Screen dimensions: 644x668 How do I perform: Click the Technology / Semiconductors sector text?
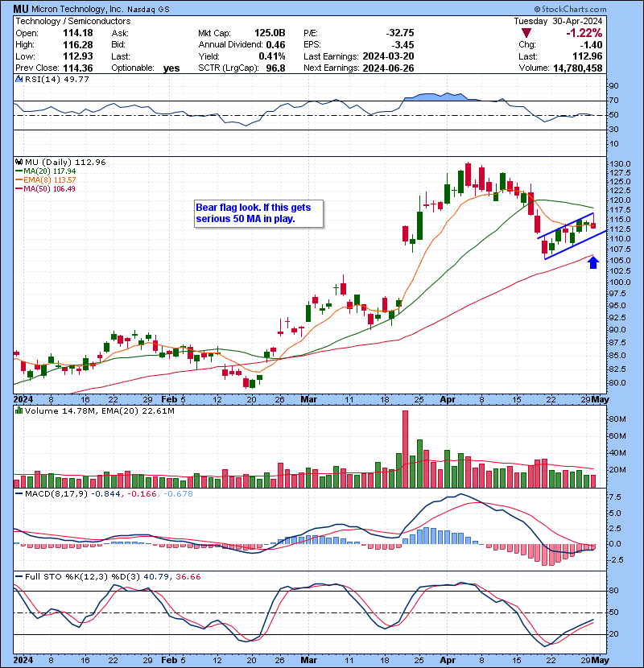click(x=73, y=21)
